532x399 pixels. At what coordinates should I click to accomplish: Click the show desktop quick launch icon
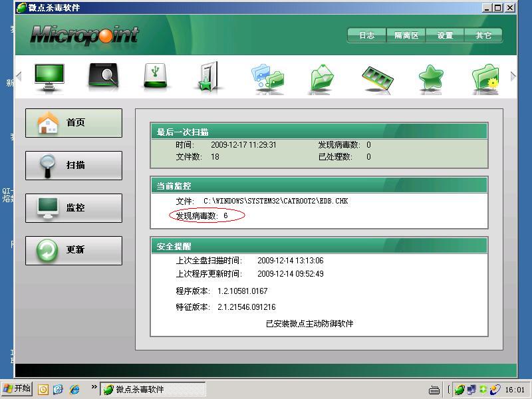[x=59, y=389]
